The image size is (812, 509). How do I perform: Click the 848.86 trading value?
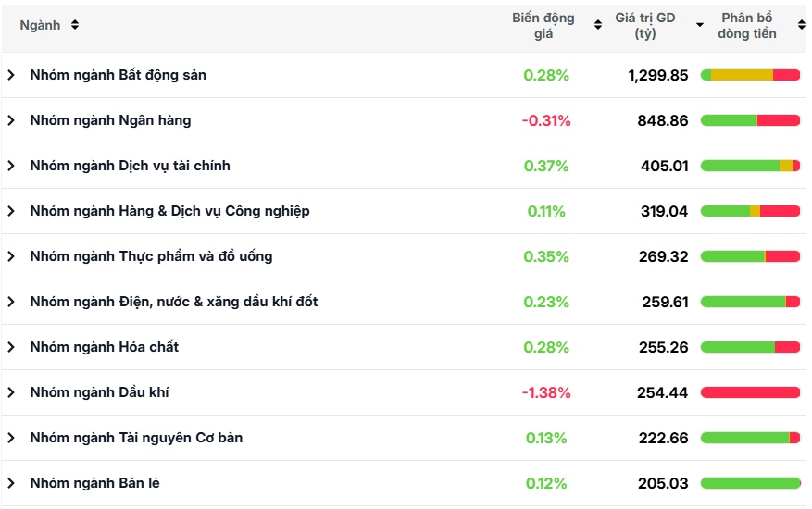click(x=663, y=120)
